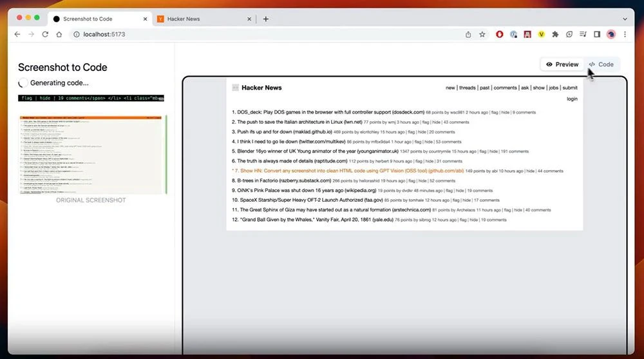The height and width of the screenshot is (359, 644).
Task: Open the yellow V extension
Action: click(542, 35)
